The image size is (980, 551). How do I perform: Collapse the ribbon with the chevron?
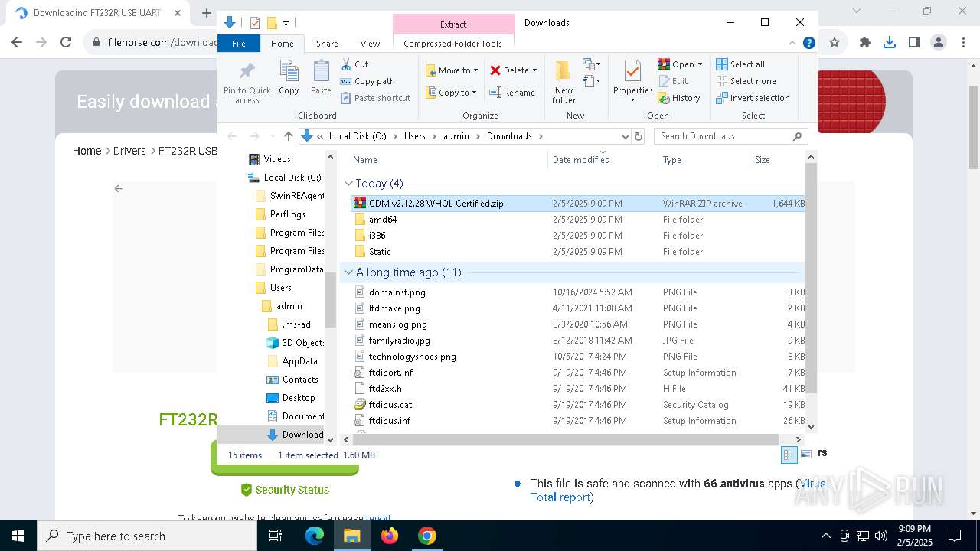point(792,44)
